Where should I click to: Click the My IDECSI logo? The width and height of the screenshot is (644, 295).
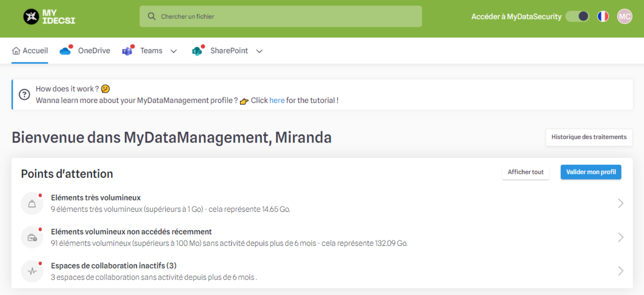click(x=49, y=17)
